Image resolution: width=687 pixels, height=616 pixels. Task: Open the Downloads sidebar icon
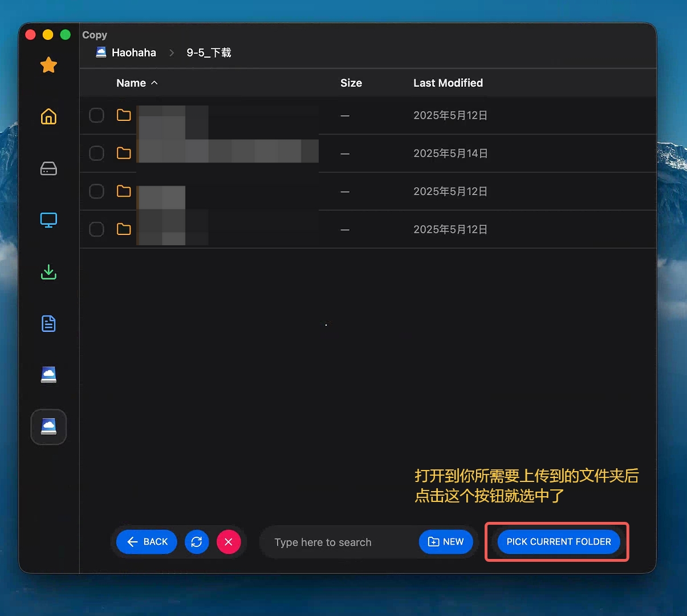[48, 272]
